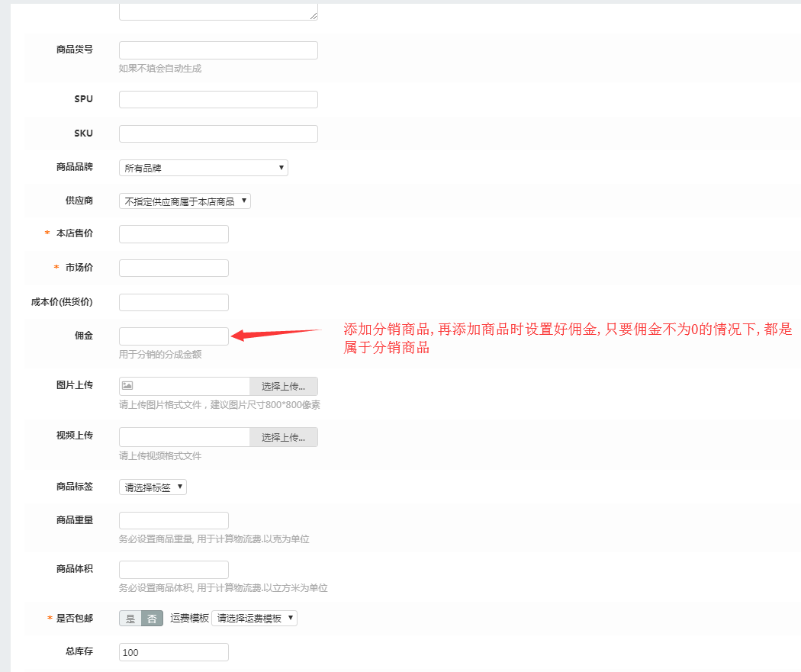Click 选择上传 button for video upload
The image size is (801, 672).
click(x=283, y=437)
